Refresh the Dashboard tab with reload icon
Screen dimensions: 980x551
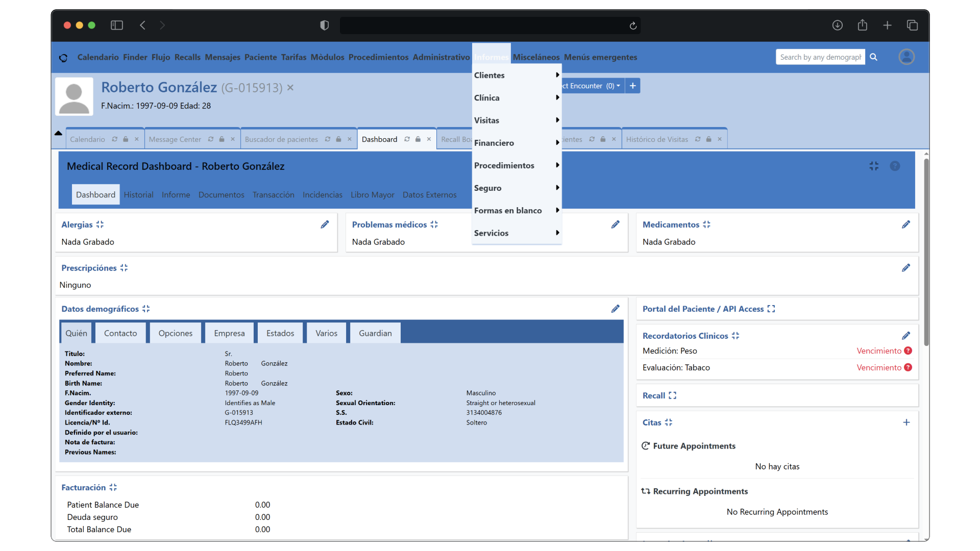pyautogui.click(x=407, y=139)
